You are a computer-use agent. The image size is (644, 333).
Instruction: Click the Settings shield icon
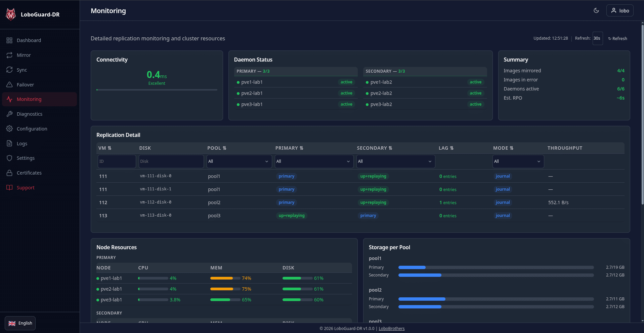(9, 158)
